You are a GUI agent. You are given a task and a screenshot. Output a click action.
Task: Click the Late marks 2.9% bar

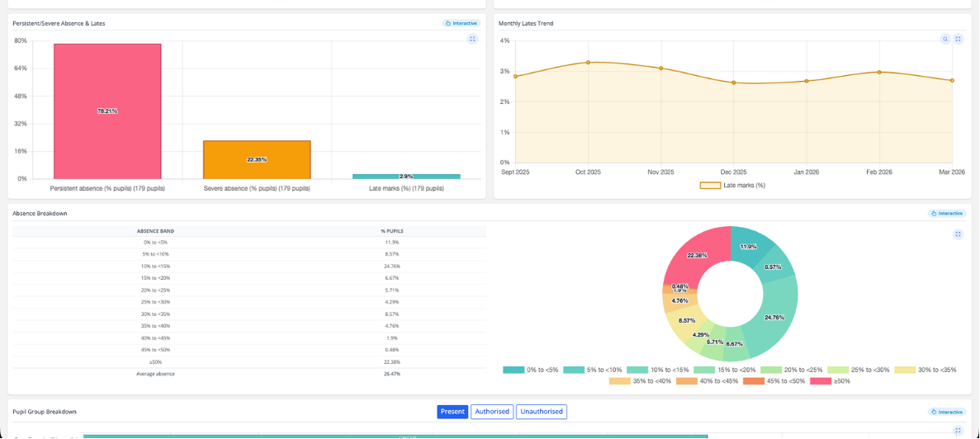point(406,176)
